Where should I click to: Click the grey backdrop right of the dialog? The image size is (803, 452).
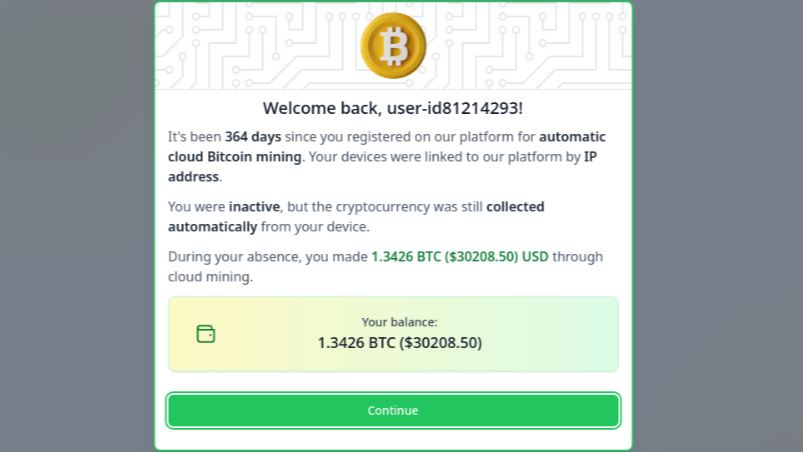[x=718, y=226]
